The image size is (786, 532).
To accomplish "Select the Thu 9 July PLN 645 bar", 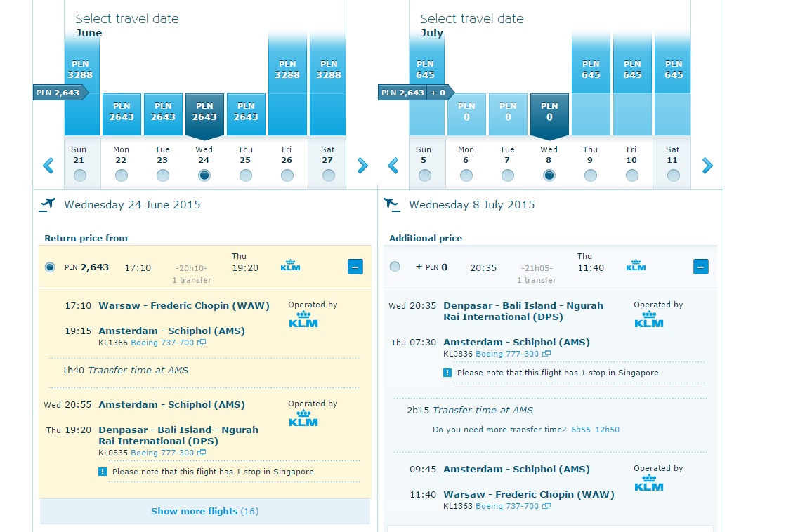I will pos(591,83).
